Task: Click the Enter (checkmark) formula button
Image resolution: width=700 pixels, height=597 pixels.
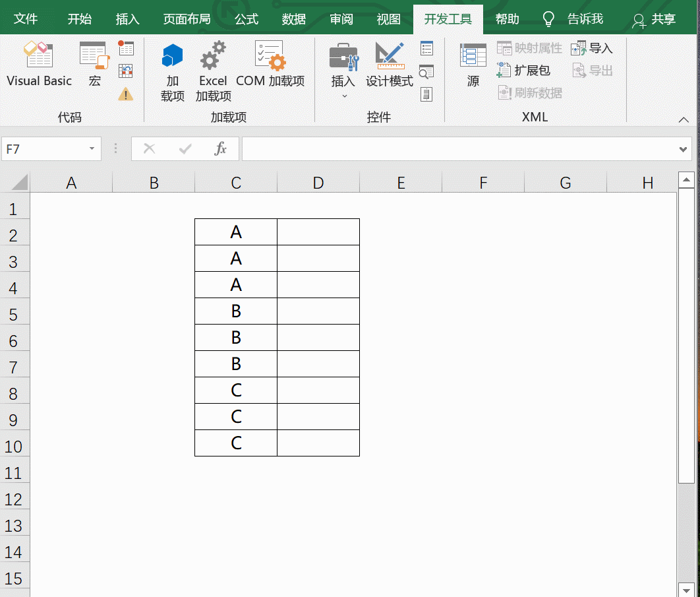Action: (x=185, y=148)
